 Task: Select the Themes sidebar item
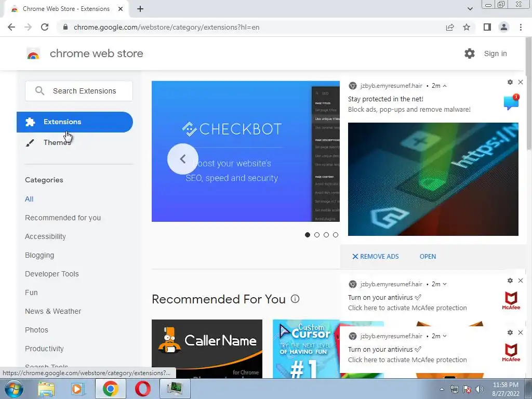[x=75, y=142]
